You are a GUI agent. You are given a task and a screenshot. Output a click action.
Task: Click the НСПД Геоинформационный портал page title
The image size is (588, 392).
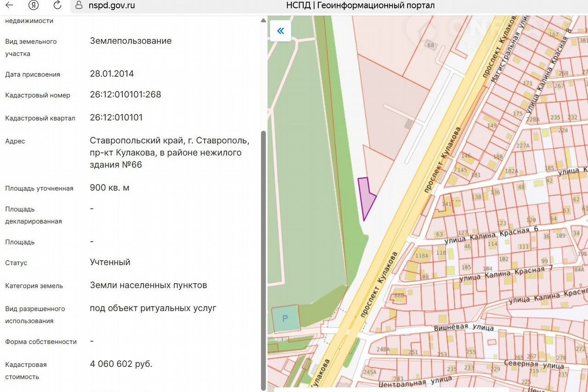click(x=360, y=6)
